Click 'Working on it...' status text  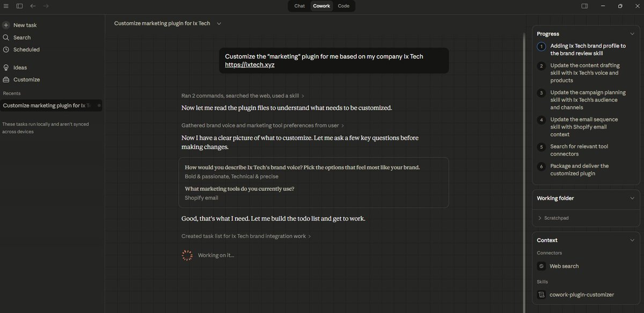(x=216, y=255)
